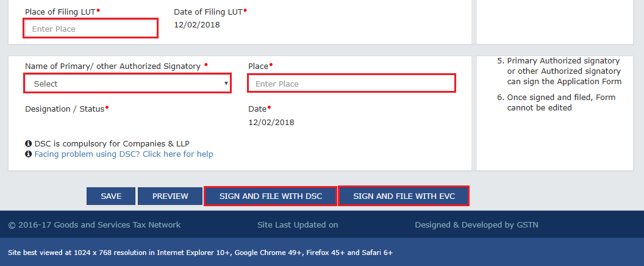Expand the Authorized Signatory Select dropdown
This screenshot has height=266, width=644.
pyautogui.click(x=127, y=84)
